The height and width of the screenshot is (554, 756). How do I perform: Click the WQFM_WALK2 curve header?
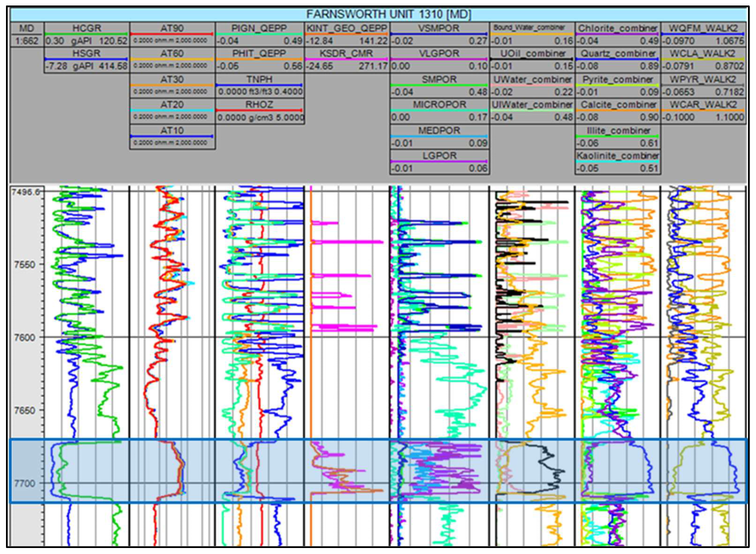click(703, 28)
